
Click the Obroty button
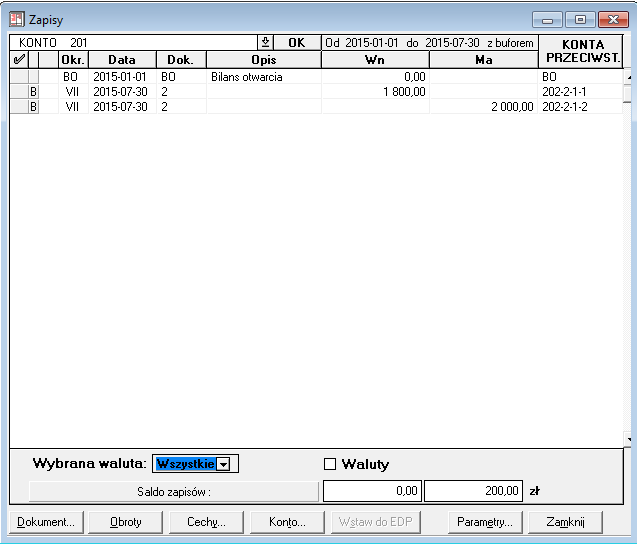[126, 522]
